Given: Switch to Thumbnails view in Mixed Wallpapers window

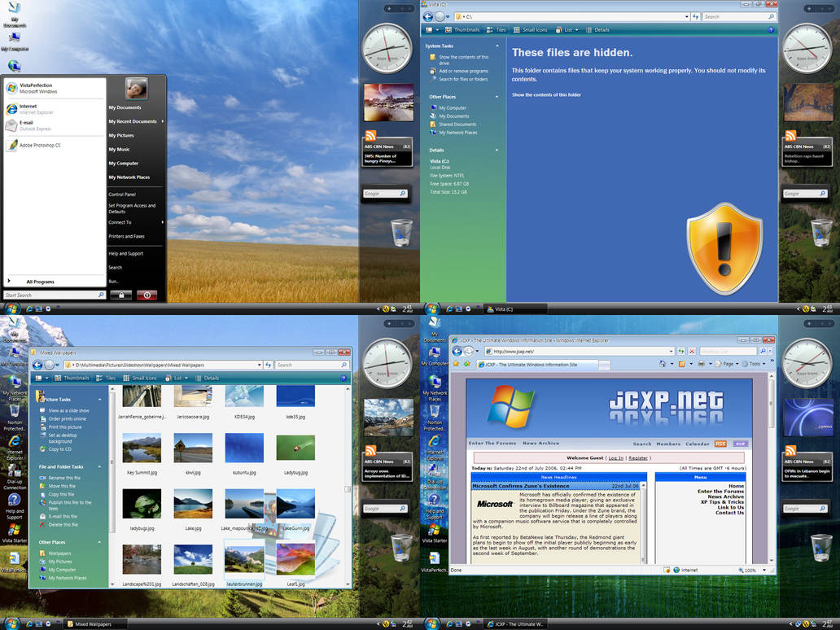Looking at the screenshot, I should (x=77, y=379).
